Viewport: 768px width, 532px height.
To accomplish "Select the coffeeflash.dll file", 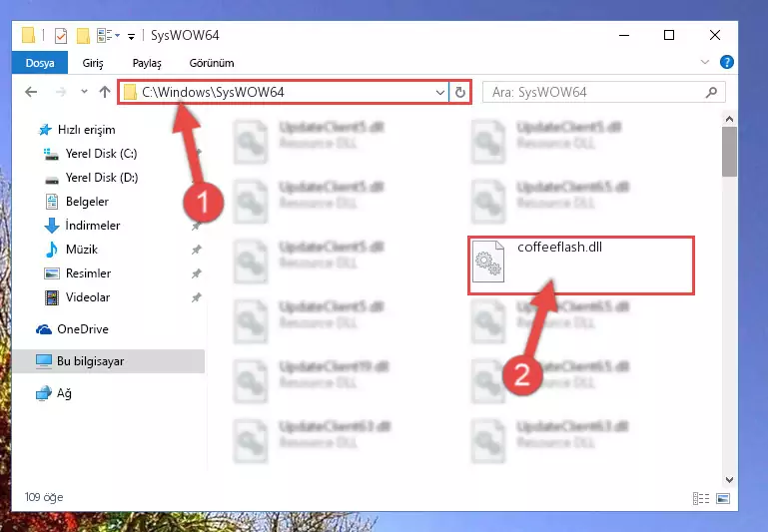I will pos(581,266).
